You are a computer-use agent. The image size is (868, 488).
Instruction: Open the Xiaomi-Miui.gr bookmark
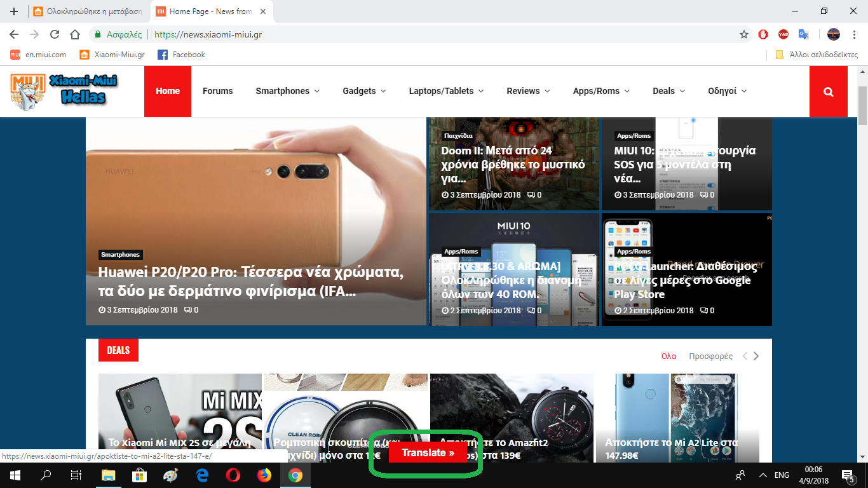point(112,55)
